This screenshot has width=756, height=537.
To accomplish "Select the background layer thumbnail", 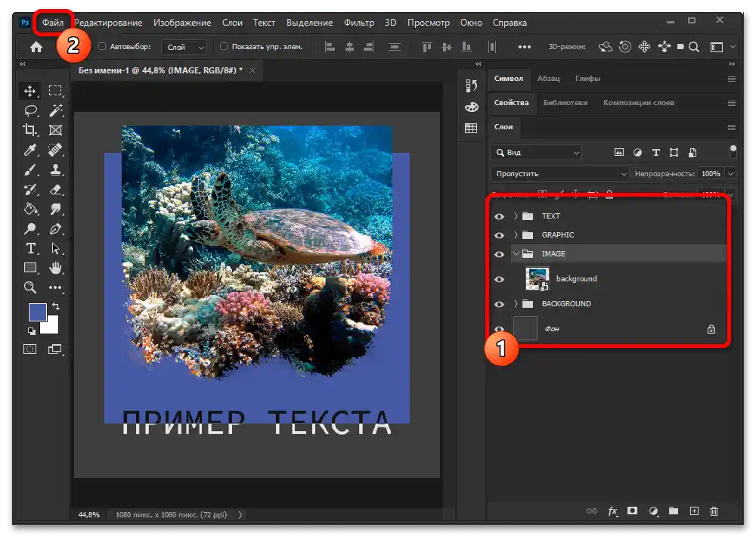I will [538, 279].
